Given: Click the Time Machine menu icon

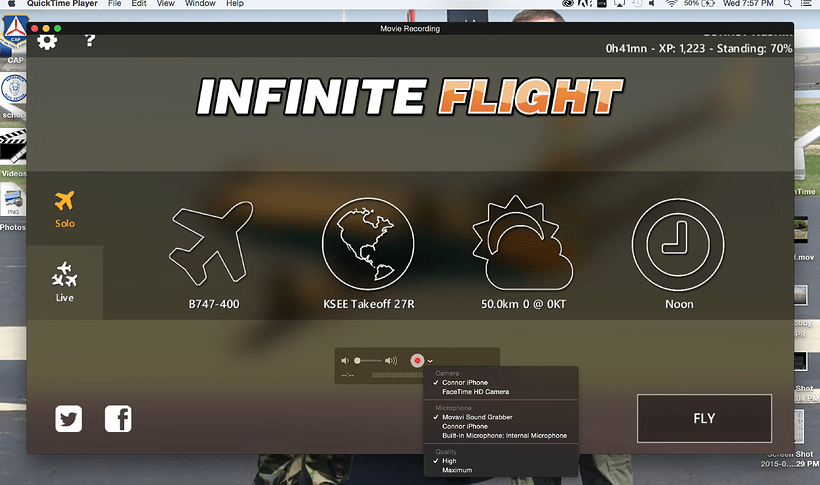Looking at the screenshot, I should 637,3.
